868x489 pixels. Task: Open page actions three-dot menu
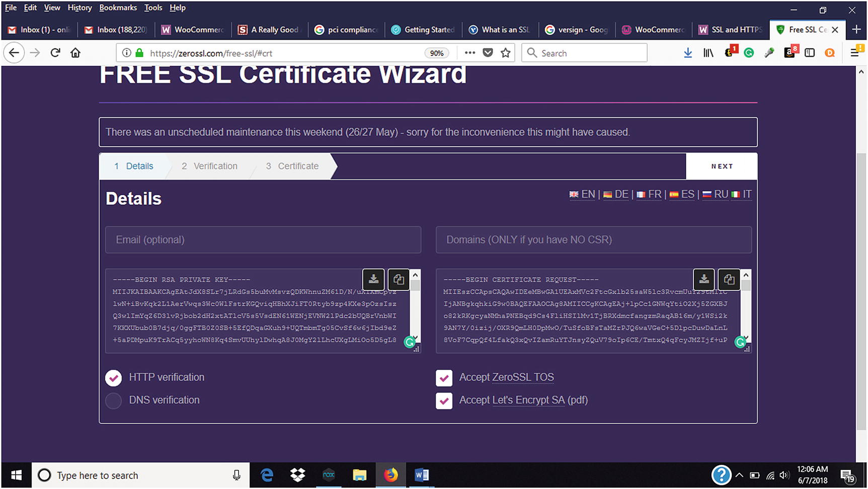(x=469, y=53)
